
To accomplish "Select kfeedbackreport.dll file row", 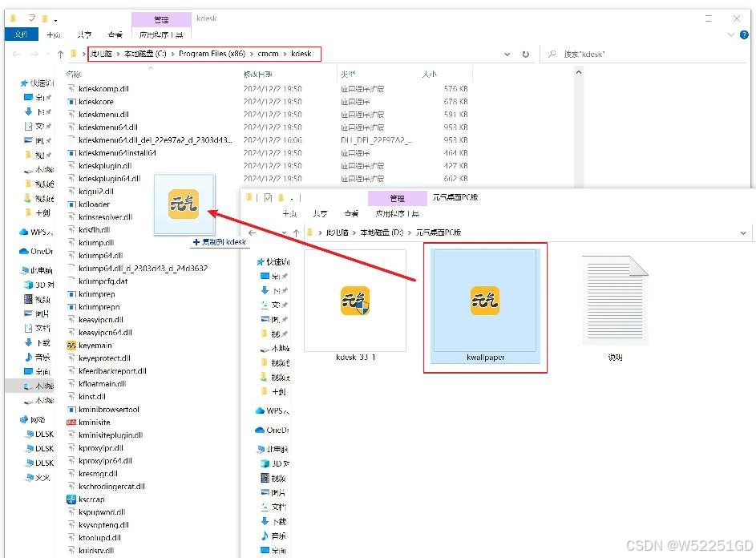I will 112,371.
